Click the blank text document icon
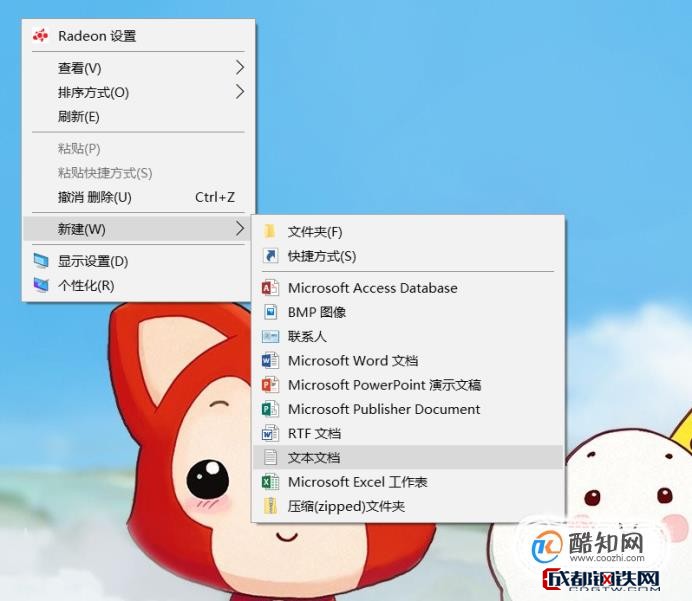692x601 pixels. (x=270, y=457)
